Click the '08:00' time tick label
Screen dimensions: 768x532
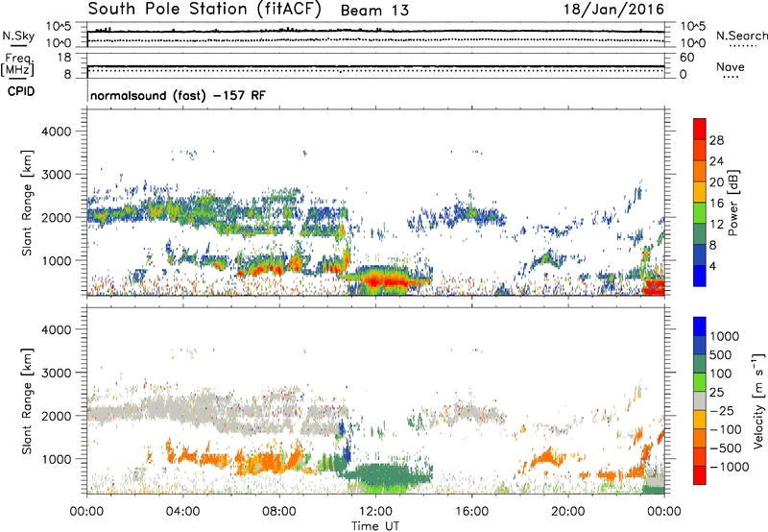pos(279,512)
